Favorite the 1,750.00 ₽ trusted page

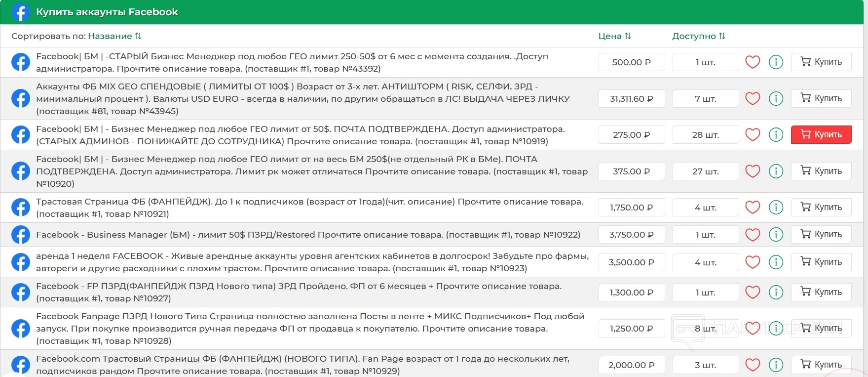(753, 208)
